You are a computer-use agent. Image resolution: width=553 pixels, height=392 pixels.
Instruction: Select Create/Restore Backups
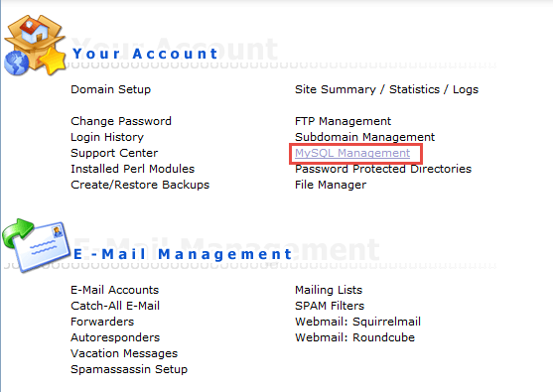point(140,185)
